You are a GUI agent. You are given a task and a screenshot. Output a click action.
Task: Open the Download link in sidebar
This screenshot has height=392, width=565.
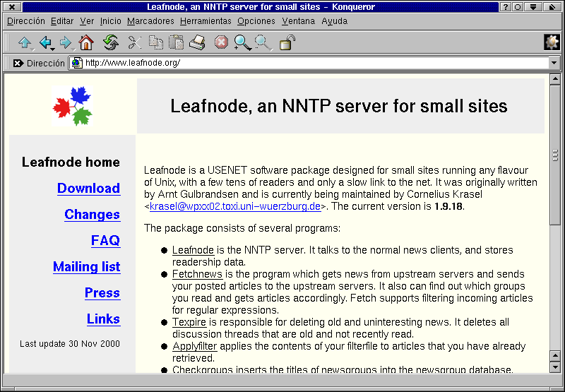pos(88,189)
